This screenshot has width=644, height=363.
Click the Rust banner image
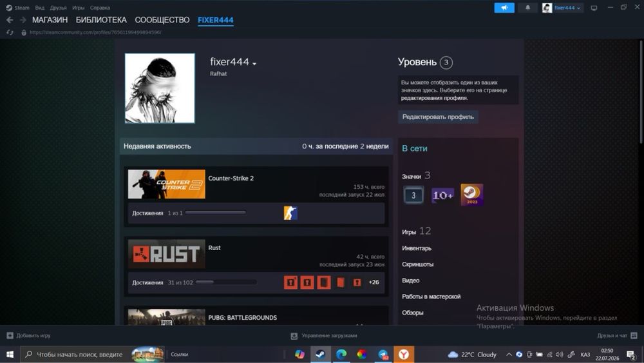tap(166, 253)
